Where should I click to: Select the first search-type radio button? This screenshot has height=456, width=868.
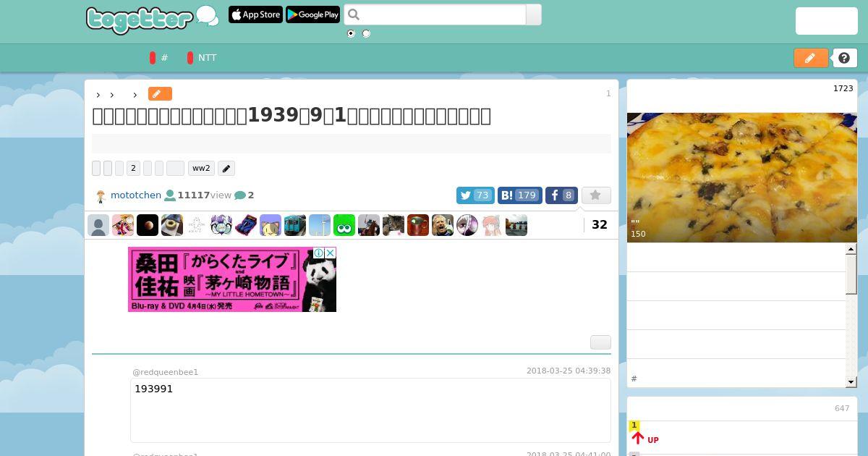352,33
